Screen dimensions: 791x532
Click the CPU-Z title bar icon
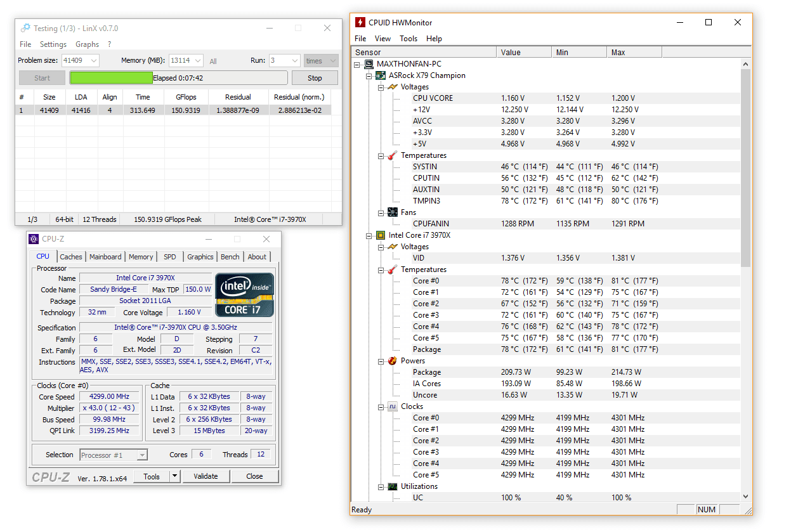(x=34, y=239)
